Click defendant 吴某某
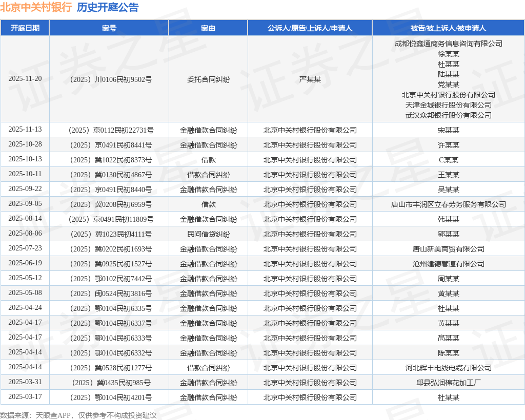Screen dimensions: 525x420 pyautogui.click(x=448, y=190)
